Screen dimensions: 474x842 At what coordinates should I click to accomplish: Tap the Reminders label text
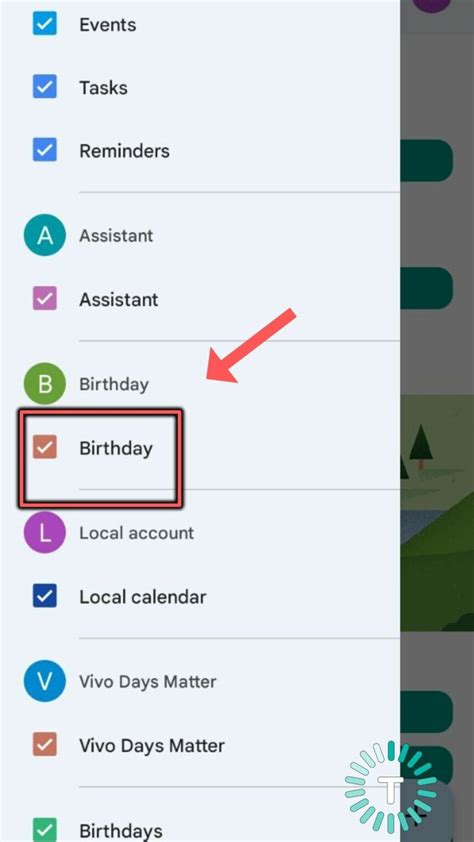(x=125, y=151)
